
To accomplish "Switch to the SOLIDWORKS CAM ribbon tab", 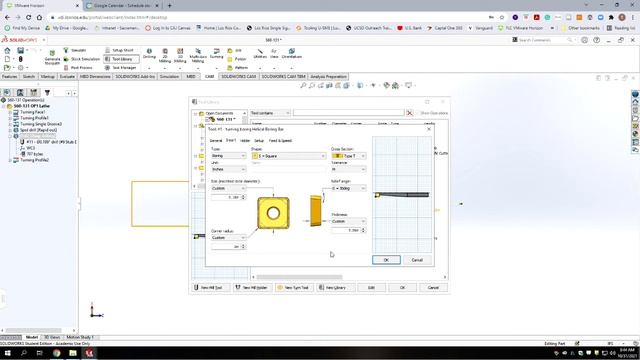I will coord(239,76).
